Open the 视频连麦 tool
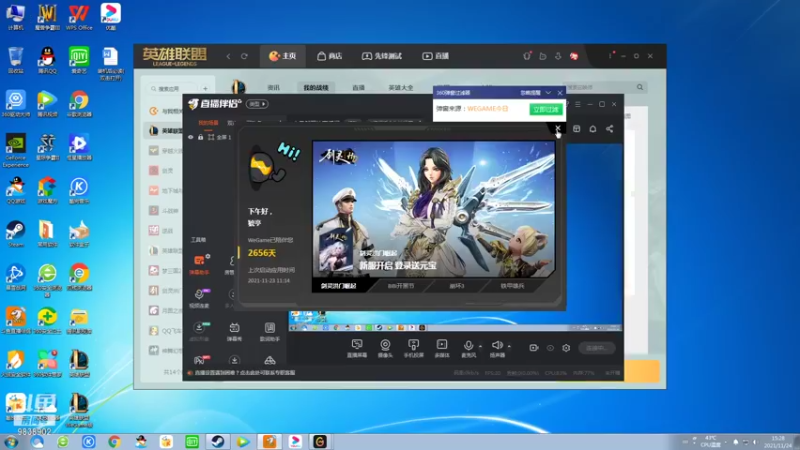 coord(199,298)
